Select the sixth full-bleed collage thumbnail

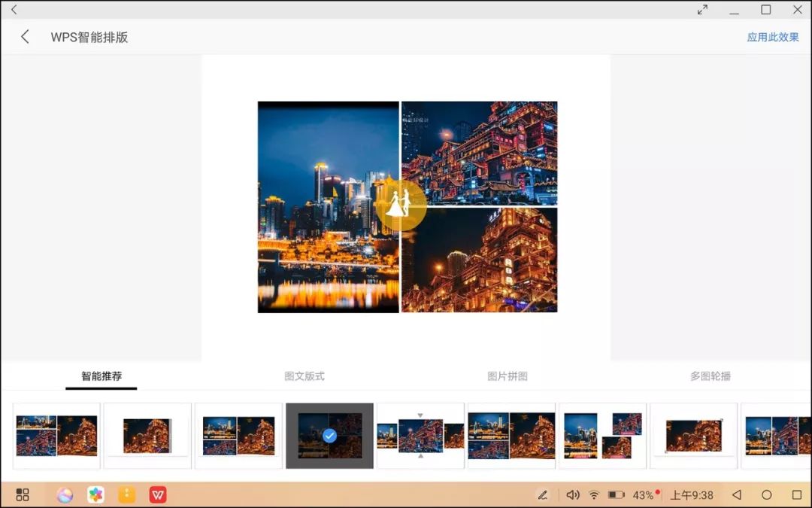pyautogui.click(x=512, y=436)
